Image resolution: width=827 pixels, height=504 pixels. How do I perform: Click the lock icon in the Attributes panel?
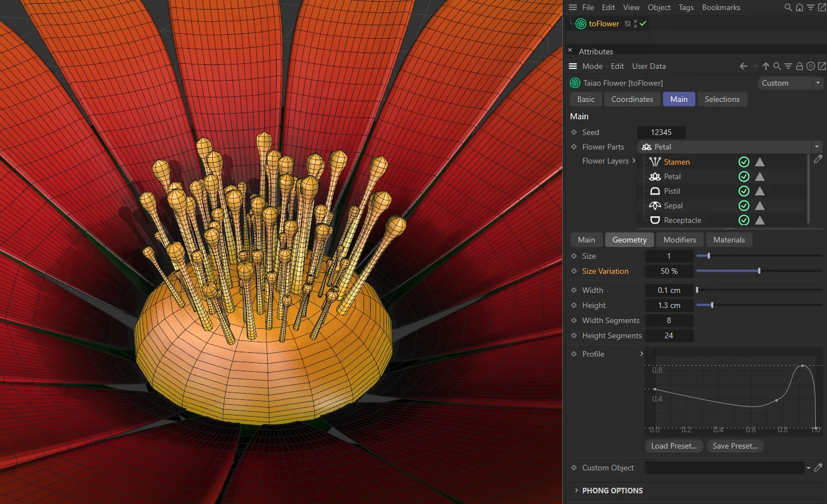click(799, 66)
